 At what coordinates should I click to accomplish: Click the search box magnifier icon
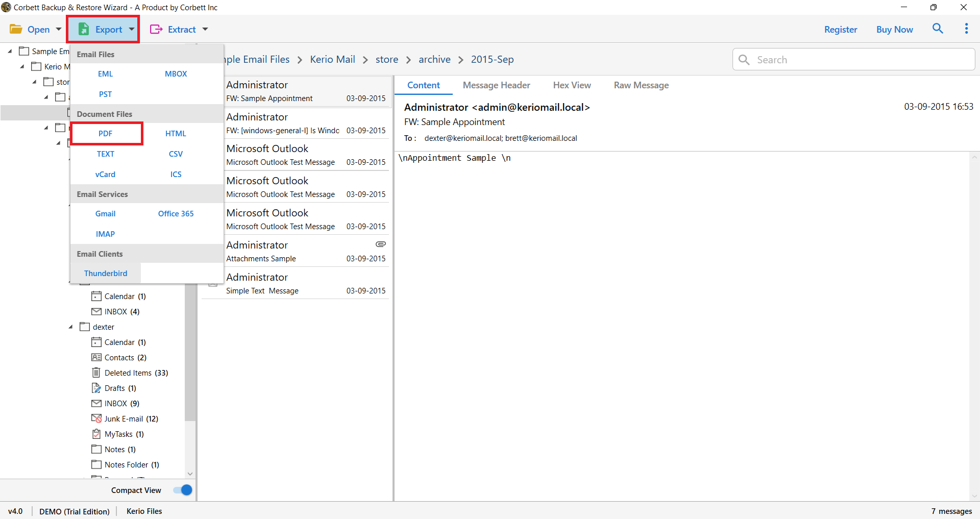click(744, 60)
